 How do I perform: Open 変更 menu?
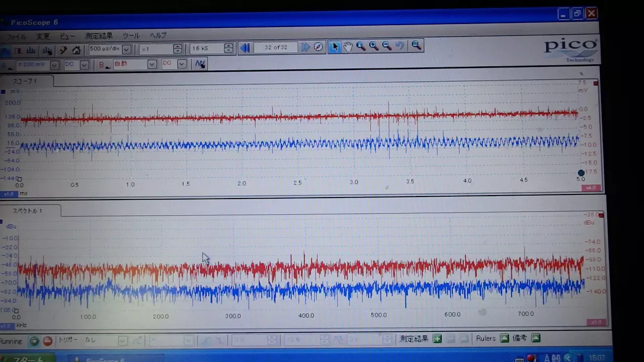click(x=43, y=37)
